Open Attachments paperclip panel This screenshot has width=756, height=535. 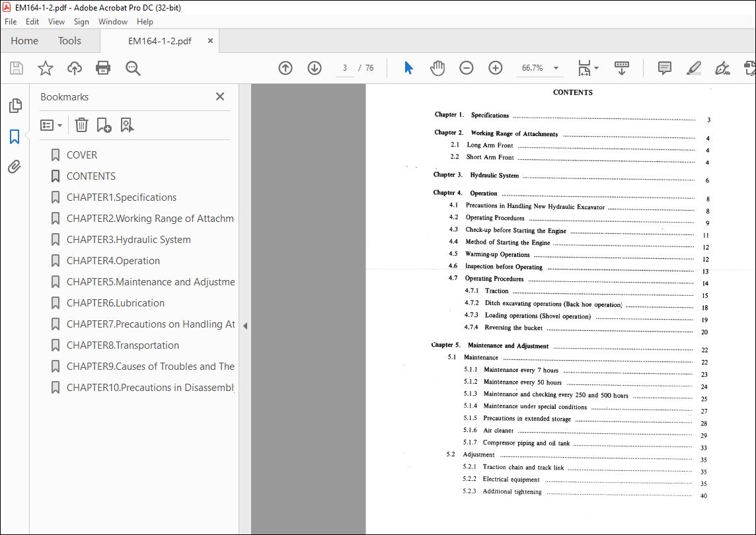[15, 166]
